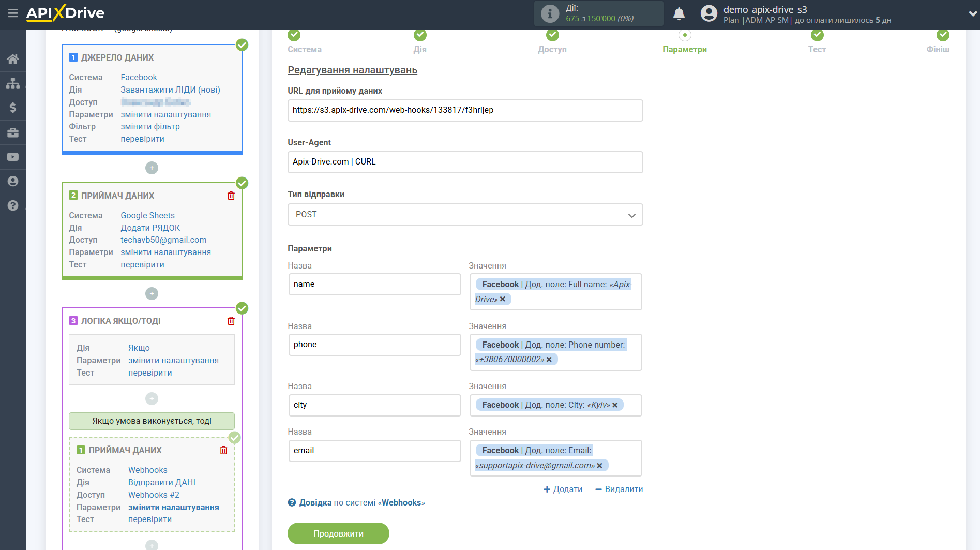Click the Facebook system link
Image resolution: width=980 pixels, height=550 pixels.
139,77
